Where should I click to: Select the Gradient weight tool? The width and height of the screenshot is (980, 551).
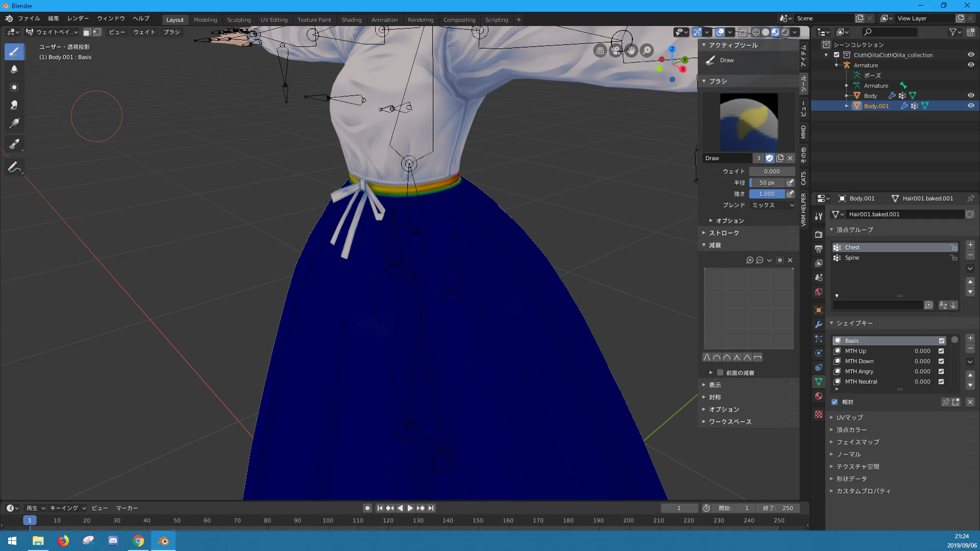[14, 123]
